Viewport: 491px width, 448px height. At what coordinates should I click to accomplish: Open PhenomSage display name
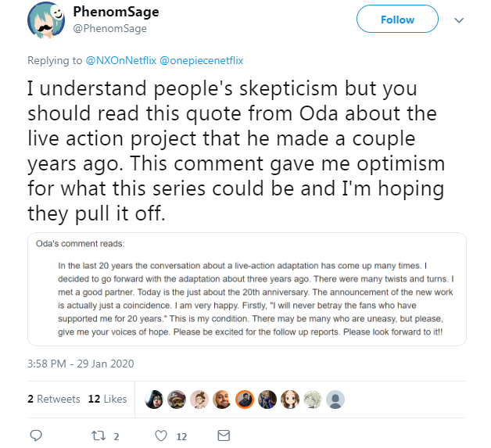(x=116, y=12)
